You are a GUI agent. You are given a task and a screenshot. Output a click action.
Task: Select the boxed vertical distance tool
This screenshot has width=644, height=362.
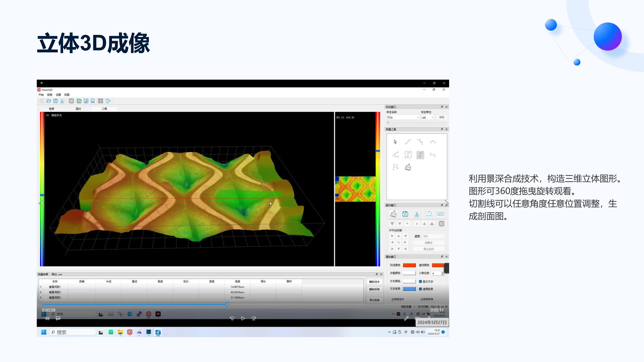click(408, 155)
